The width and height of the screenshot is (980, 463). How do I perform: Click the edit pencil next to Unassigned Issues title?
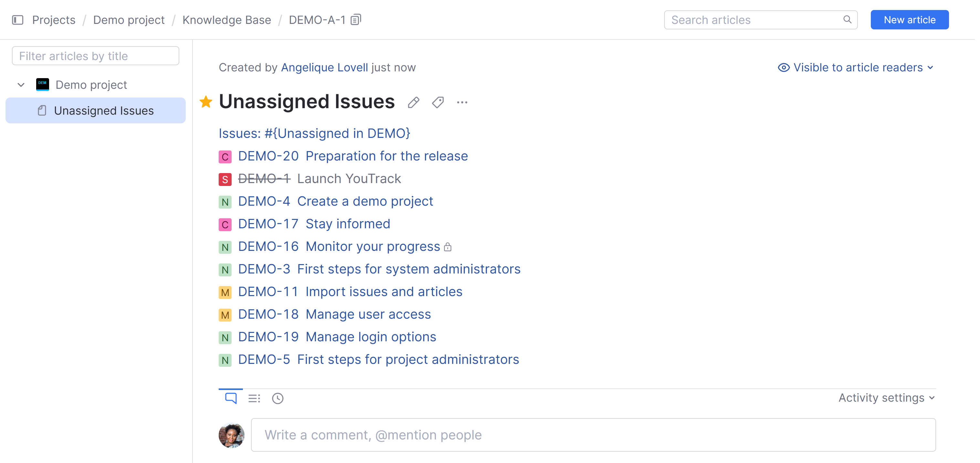pyautogui.click(x=413, y=102)
